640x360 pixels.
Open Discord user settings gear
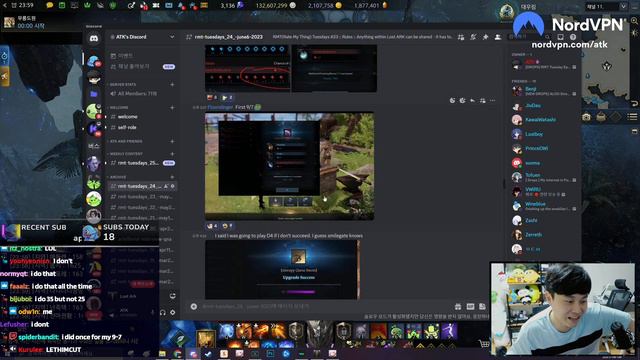click(x=173, y=312)
